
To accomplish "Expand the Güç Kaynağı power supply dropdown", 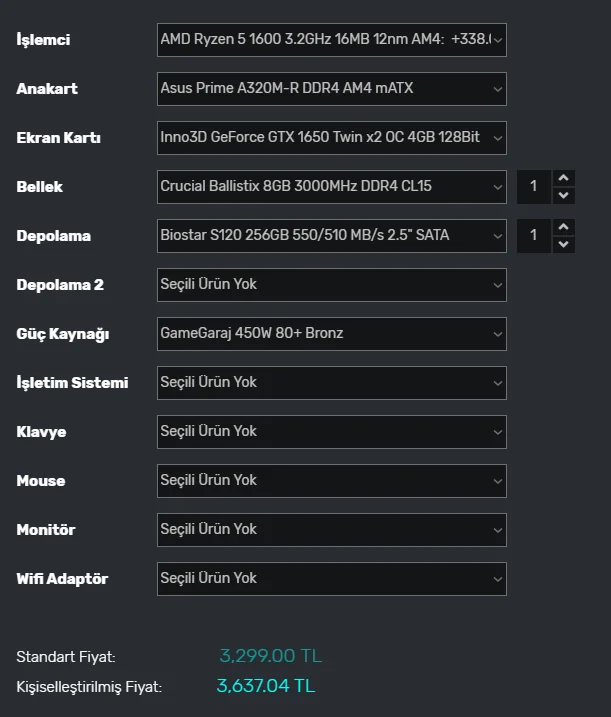I will pyautogui.click(x=331, y=334).
